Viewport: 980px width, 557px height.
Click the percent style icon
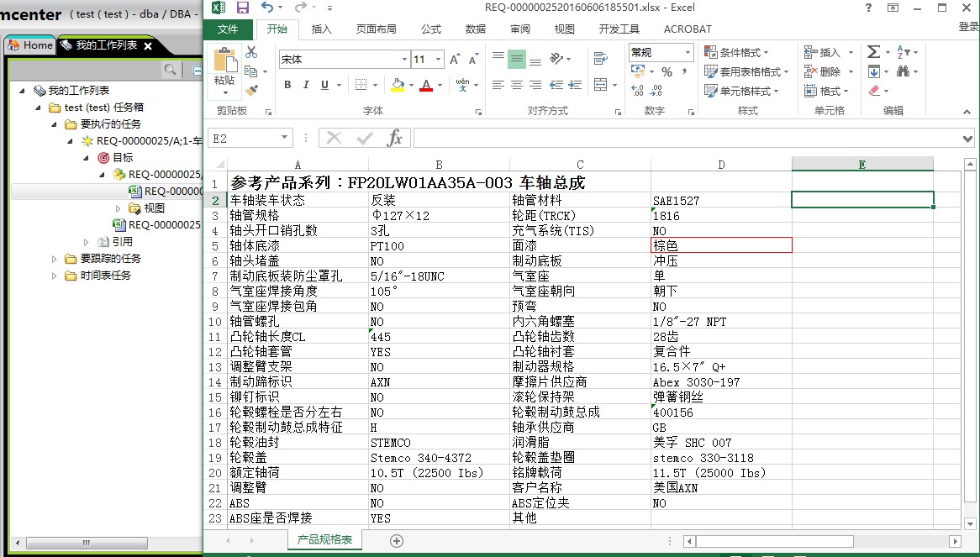point(667,72)
